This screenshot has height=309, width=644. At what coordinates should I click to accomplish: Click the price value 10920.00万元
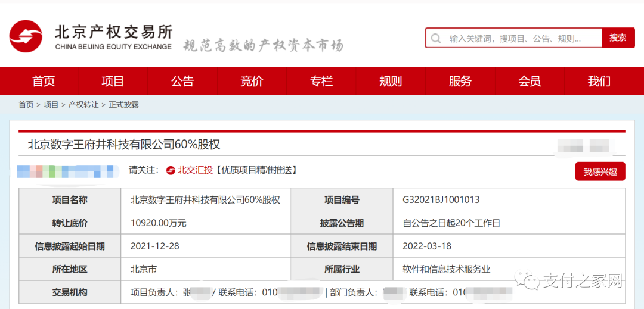159,223
